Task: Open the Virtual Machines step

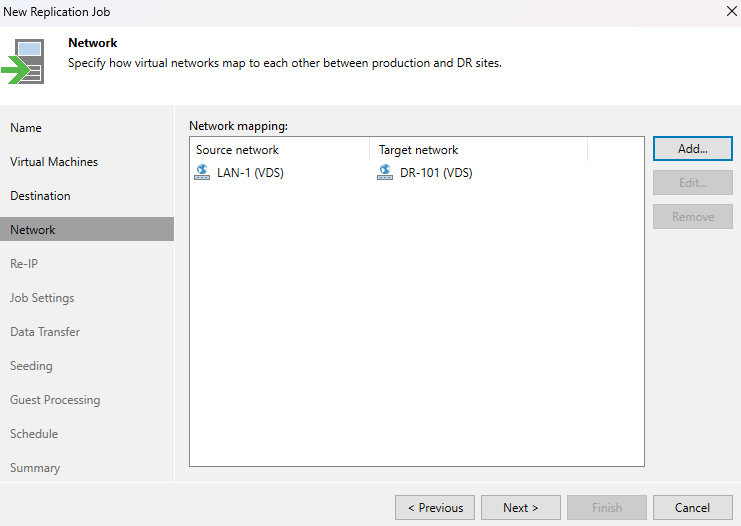Action: (x=54, y=162)
